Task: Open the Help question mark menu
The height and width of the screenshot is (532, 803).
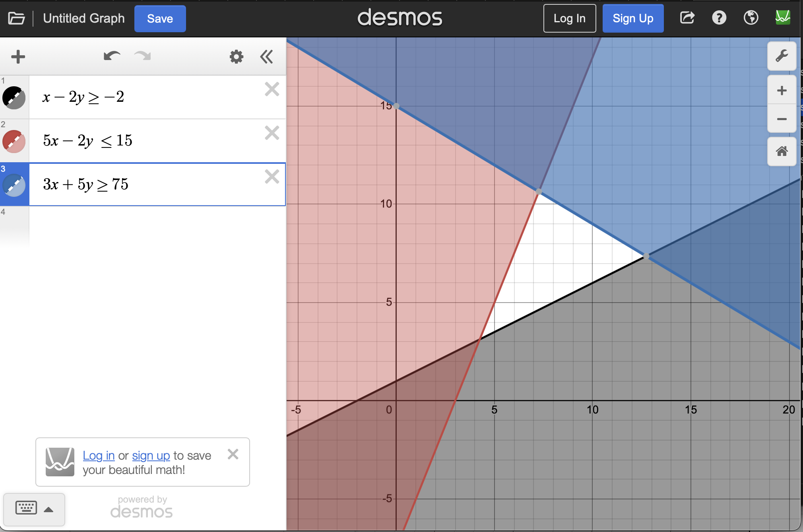Action: tap(719, 18)
